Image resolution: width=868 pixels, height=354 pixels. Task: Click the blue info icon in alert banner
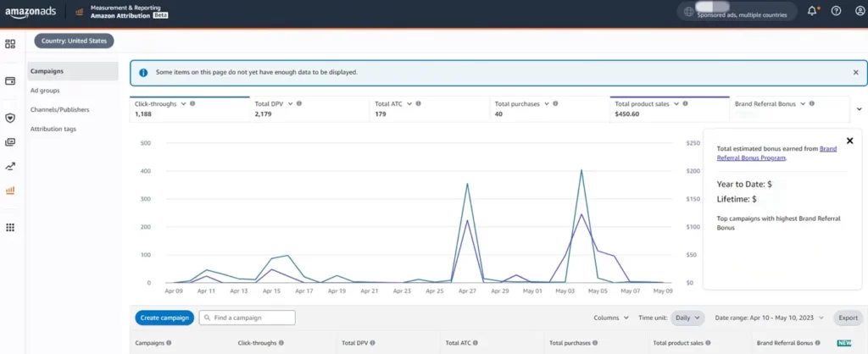pyautogui.click(x=143, y=73)
